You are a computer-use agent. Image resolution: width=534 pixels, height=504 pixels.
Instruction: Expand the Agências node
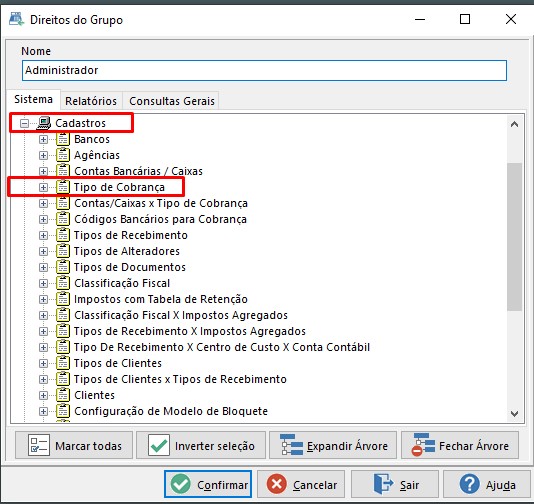(43, 155)
